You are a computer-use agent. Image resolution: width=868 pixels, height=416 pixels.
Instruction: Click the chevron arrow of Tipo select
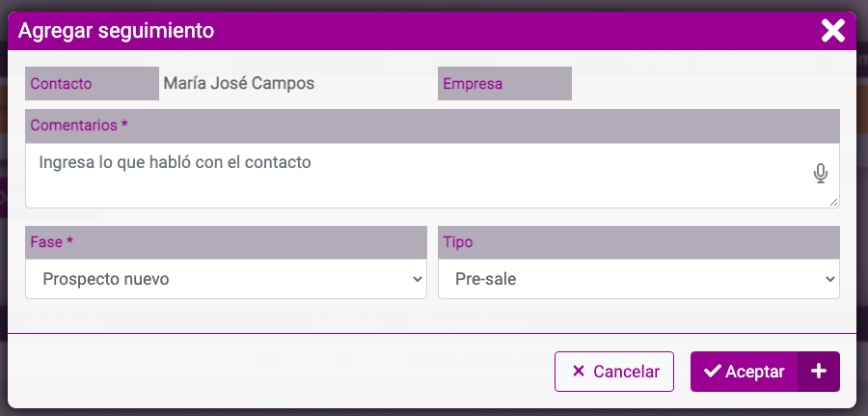pos(830,279)
